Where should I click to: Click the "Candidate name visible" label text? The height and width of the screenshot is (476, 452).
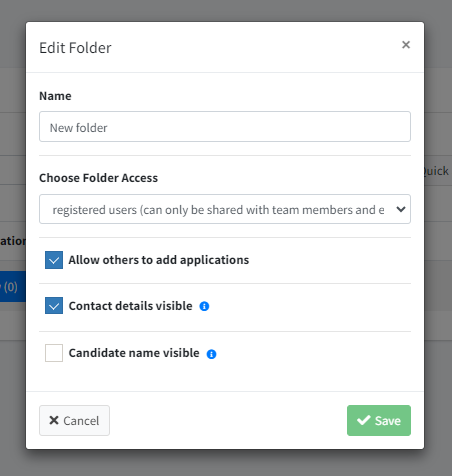point(134,353)
